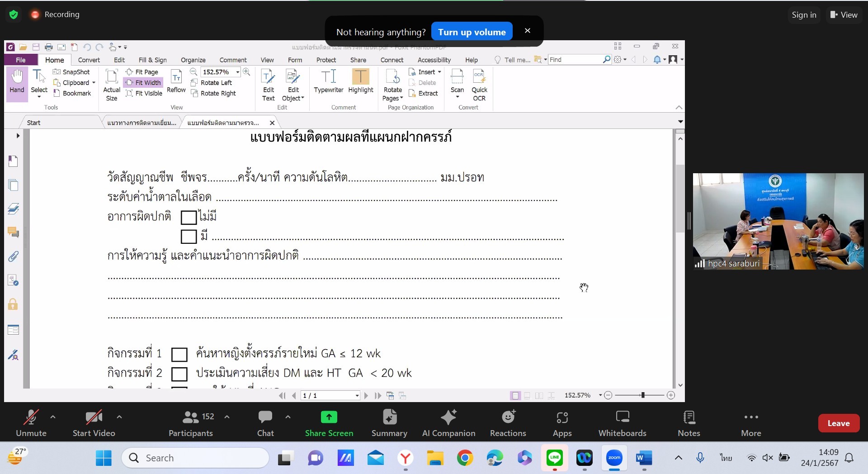Switch to the Convert ribbon tab
Viewport: 868px width, 474px height.
(x=89, y=60)
